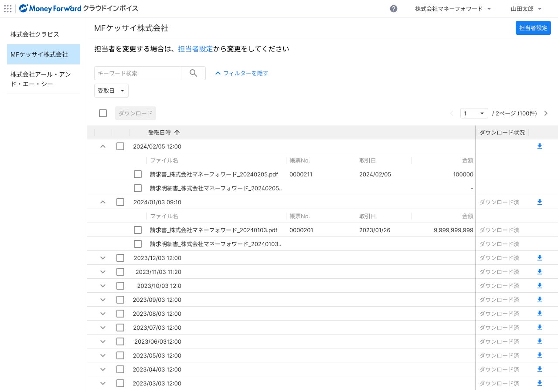
Task: Focus the キーワード検索 search field
Action: [138, 73]
